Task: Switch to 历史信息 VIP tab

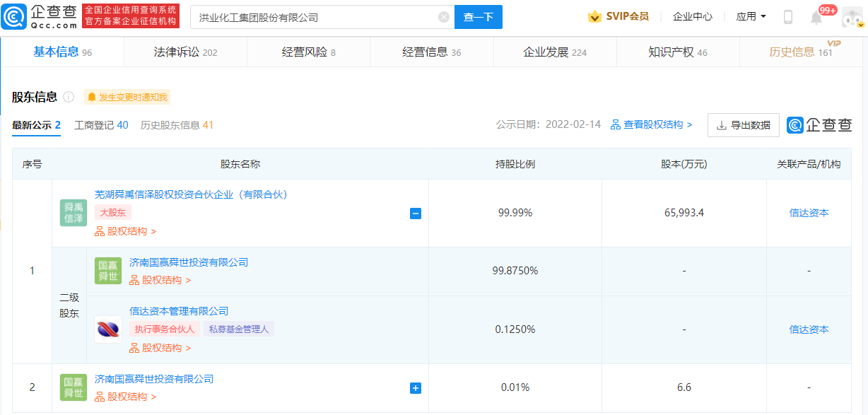Action: 802,51
